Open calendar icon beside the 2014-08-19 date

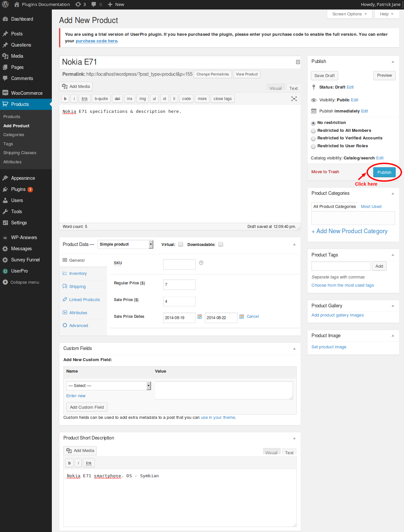(x=200, y=317)
